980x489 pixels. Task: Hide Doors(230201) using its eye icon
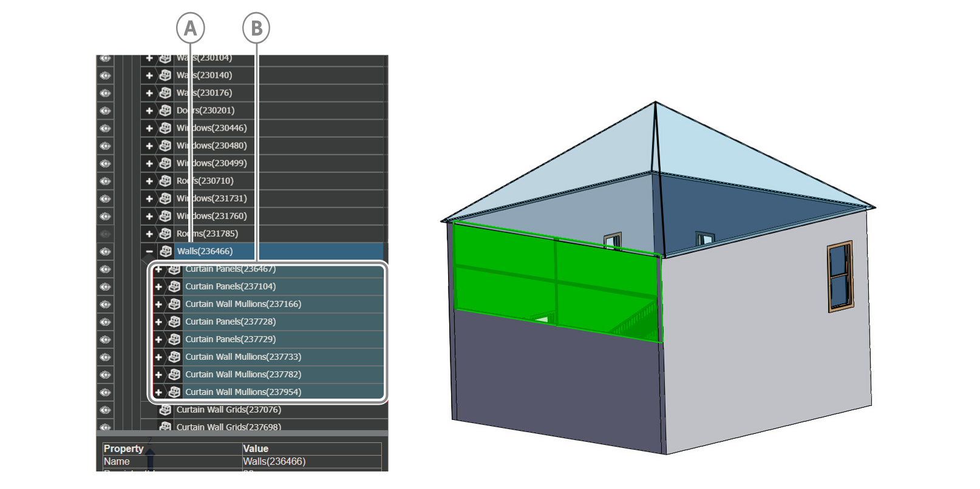click(105, 110)
